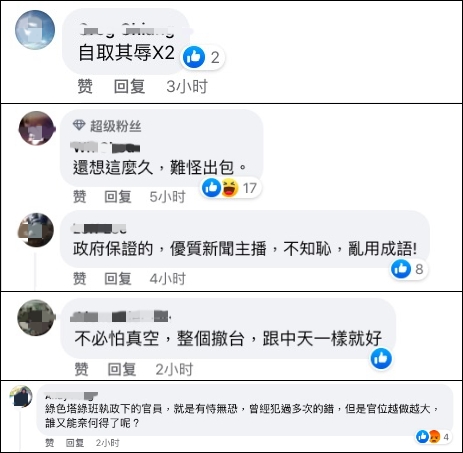Like the 還想這麼久 comment via 赞
This screenshot has width=463, height=453.
[x=80, y=196]
